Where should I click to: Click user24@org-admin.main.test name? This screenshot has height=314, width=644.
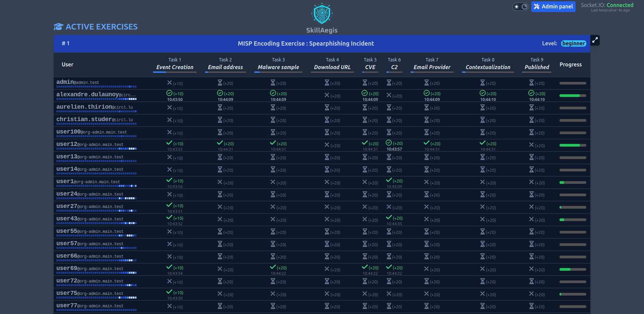coord(90,194)
